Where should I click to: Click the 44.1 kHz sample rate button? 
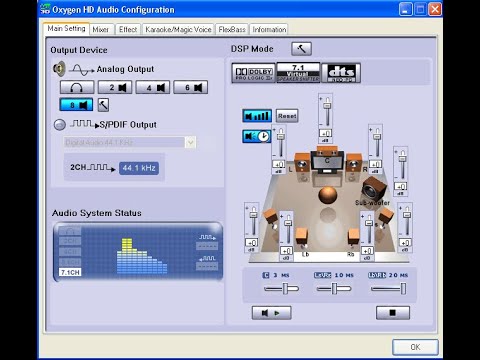coord(139,168)
